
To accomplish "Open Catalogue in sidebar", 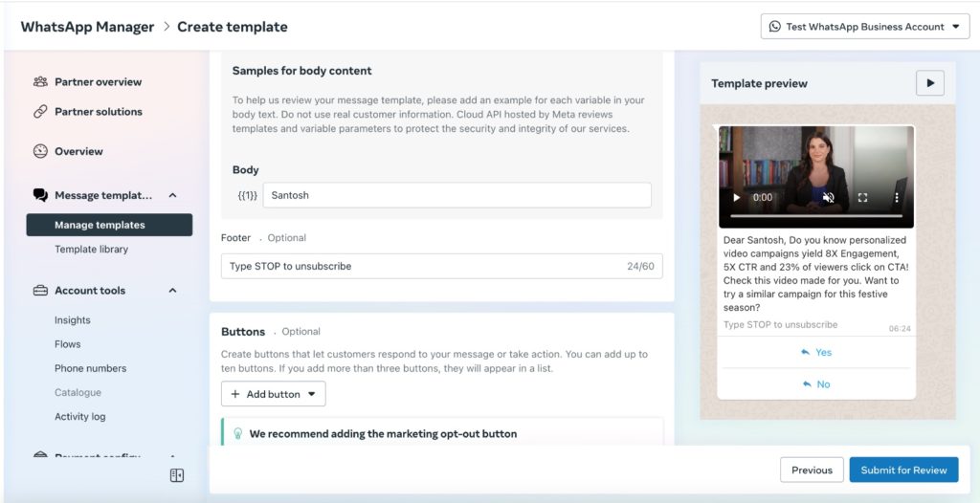I will click(x=78, y=392).
